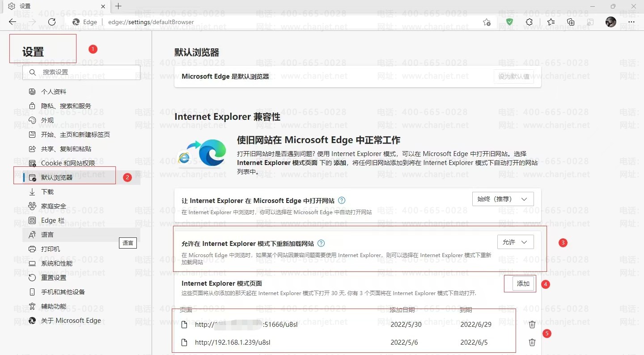
Task: Open 关于 Microsoft Edge page
Action: pyautogui.click(x=81, y=321)
